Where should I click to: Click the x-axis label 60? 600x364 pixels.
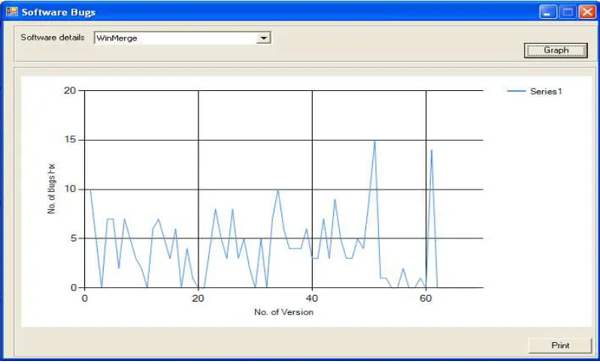426,299
